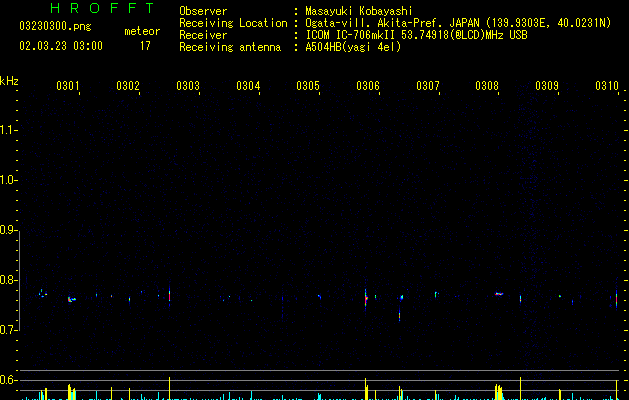629x400 pixels.
Task: Click the Ogata-vill. Akita-Pref. JAPAN location text
Action: (458, 23)
